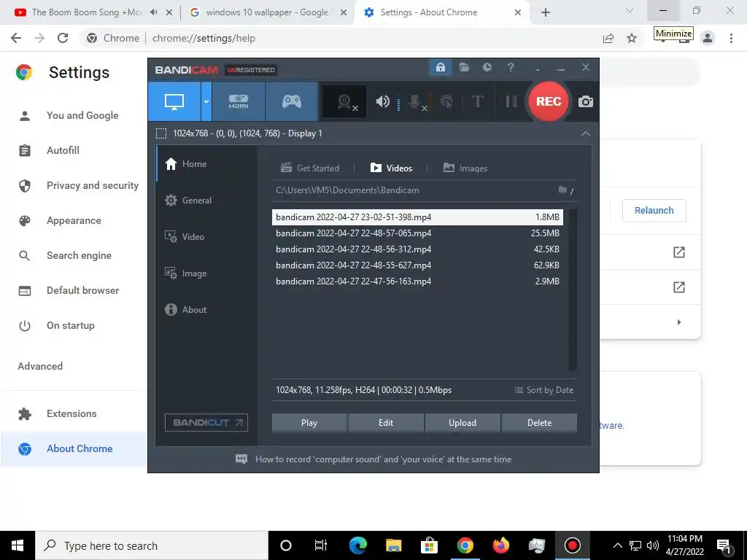Viewport: 747px width, 560px height.
Task: Open Autofill in Chrome settings
Action: tap(63, 150)
